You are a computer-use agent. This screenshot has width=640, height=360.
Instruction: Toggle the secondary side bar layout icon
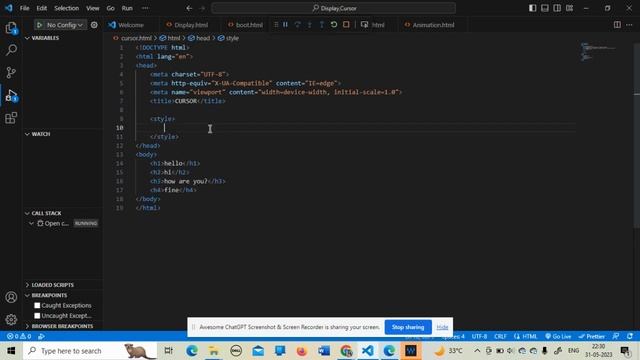click(557, 8)
